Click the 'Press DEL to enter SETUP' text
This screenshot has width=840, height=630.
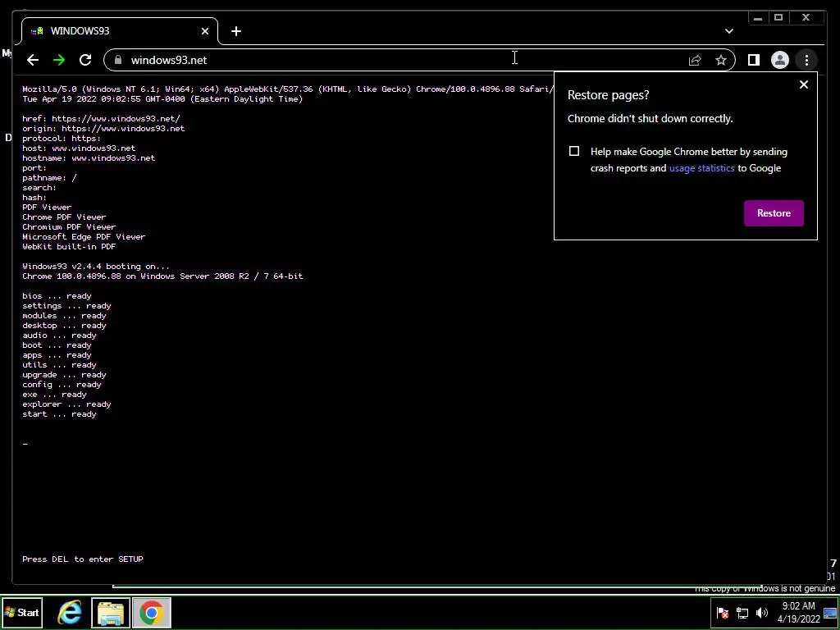tap(83, 559)
